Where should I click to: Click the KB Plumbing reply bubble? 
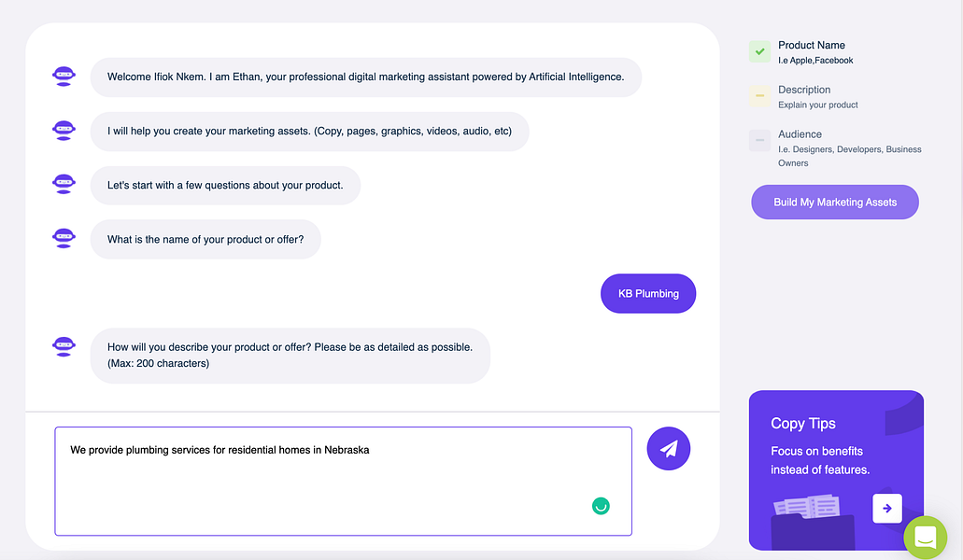647,293
